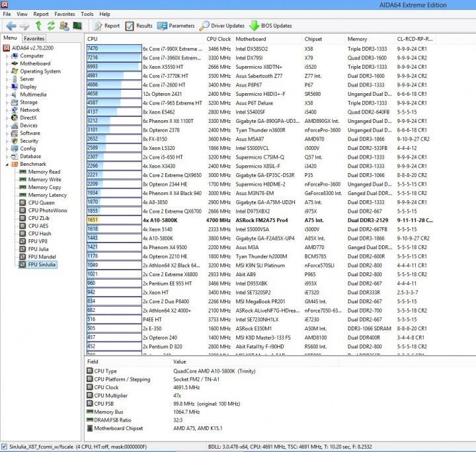Check for Driver Updates
This screenshot has width=476, height=452.
tap(222, 26)
